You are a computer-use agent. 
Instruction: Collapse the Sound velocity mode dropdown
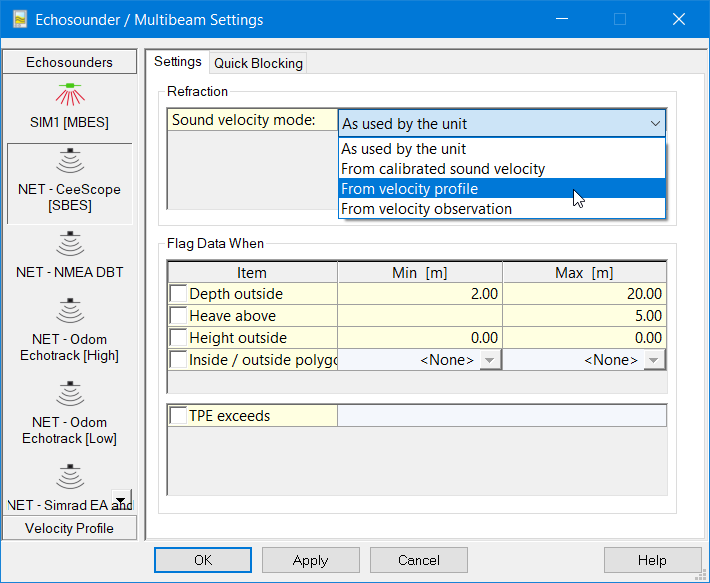tap(655, 124)
